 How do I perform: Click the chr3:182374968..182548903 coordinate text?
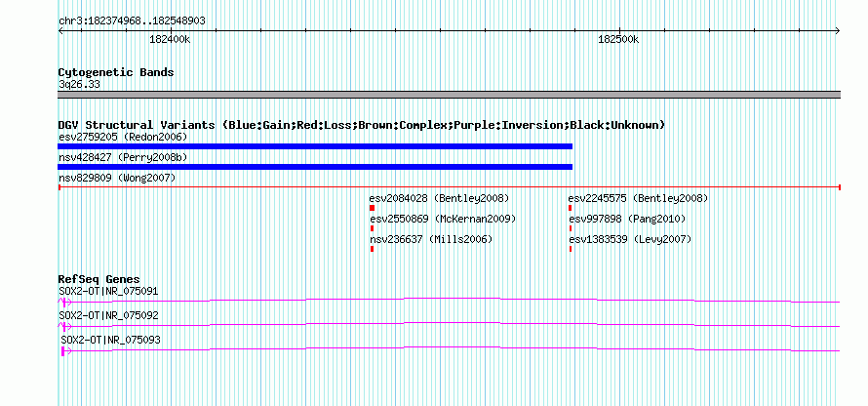(132, 21)
